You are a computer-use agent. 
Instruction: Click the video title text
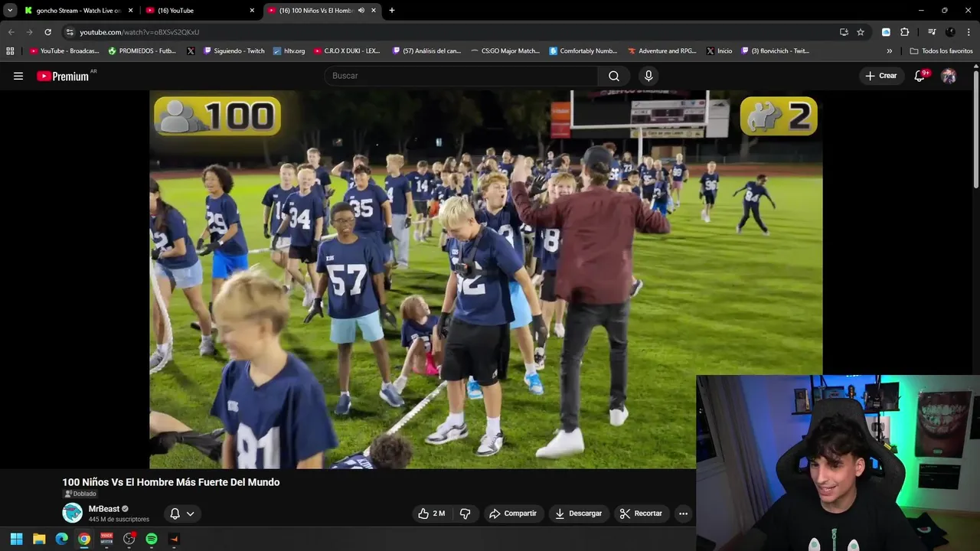tap(171, 482)
